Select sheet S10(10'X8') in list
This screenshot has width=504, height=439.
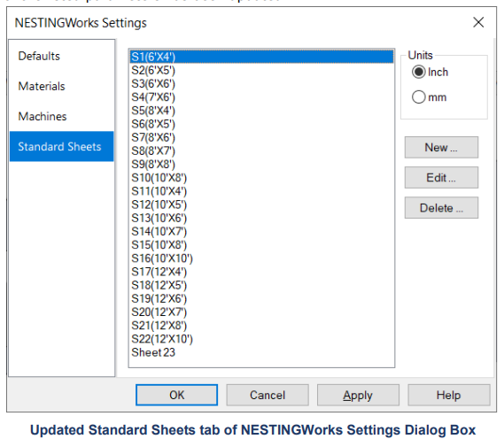pyautogui.click(x=261, y=178)
